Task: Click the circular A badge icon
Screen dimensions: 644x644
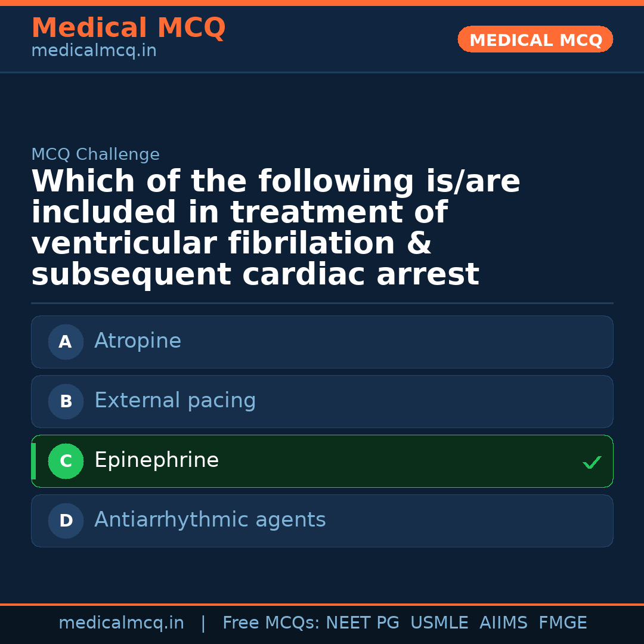Action: pyautogui.click(x=66, y=342)
